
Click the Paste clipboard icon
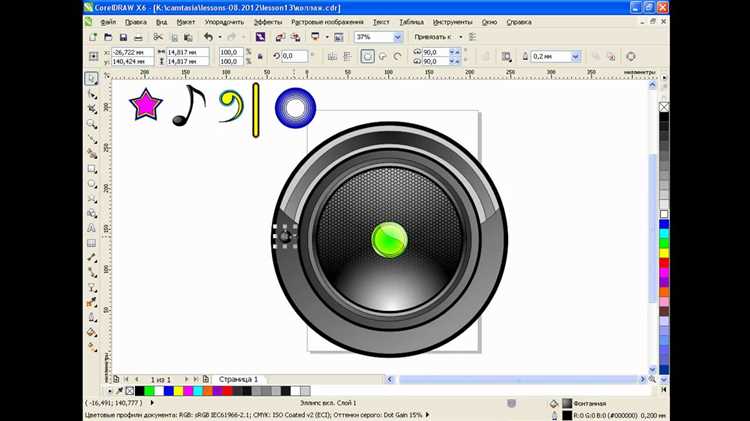pyautogui.click(x=188, y=37)
